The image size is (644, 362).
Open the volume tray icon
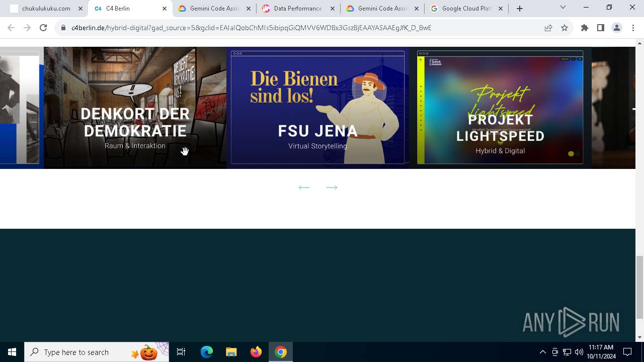click(579, 352)
